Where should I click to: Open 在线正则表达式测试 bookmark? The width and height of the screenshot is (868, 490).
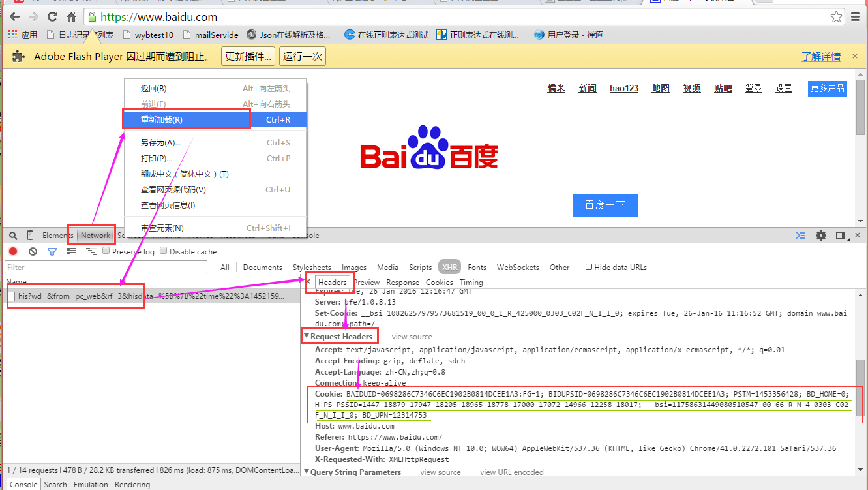pos(386,35)
